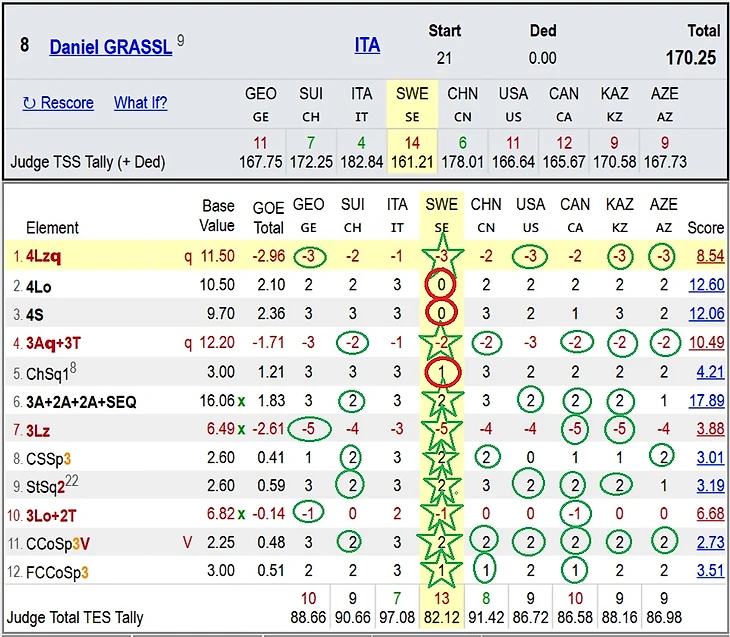The width and height of the screenshot is (730, 637).
Task: Open the 8.54 score link for 4Lzq
Action: tap(710, 256)
